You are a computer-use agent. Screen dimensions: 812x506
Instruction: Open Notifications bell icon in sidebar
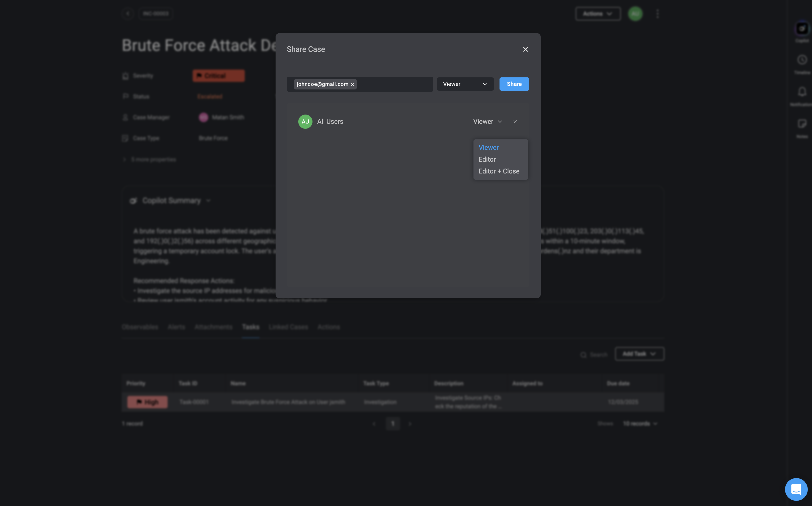[x=802, y=92]
